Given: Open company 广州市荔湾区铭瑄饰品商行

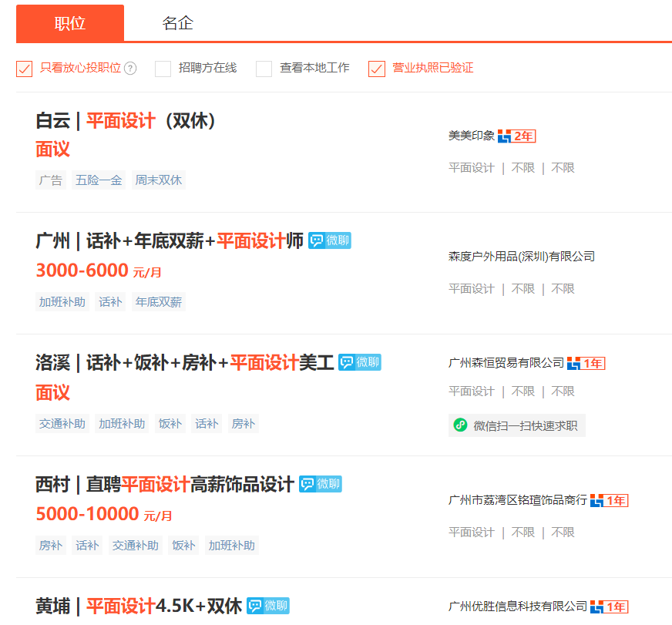Looking at the screenshot, I should click(518, 500).
